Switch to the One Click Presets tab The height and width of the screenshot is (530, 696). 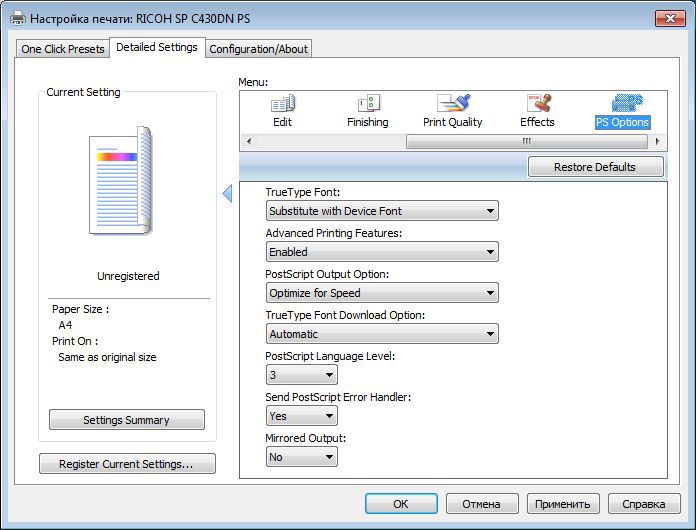(63, 49)
